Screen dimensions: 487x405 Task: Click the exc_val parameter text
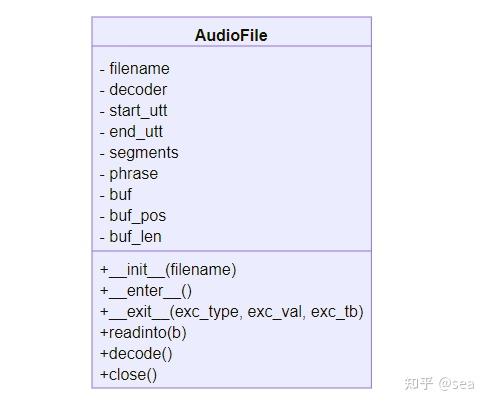tap(276, 312)
